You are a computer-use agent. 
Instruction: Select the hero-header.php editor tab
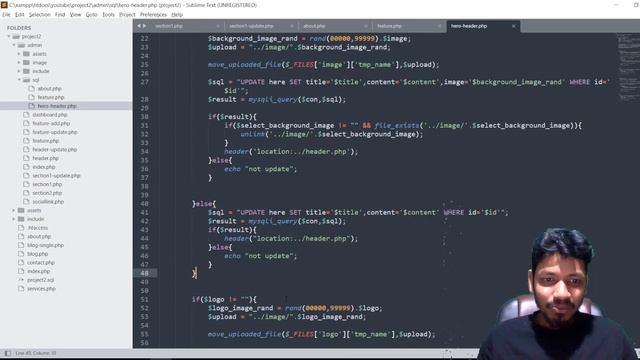[x=469, y=26]
